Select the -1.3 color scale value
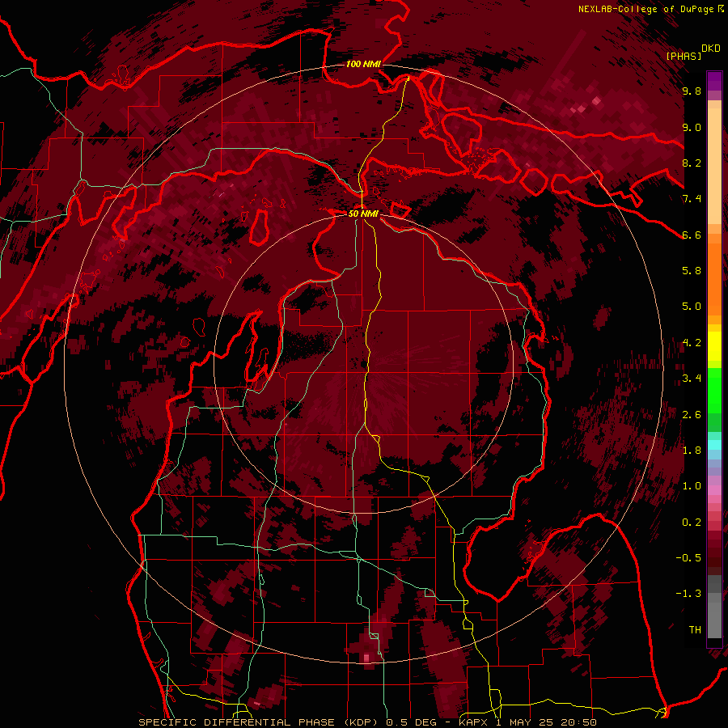 point(688,594)
